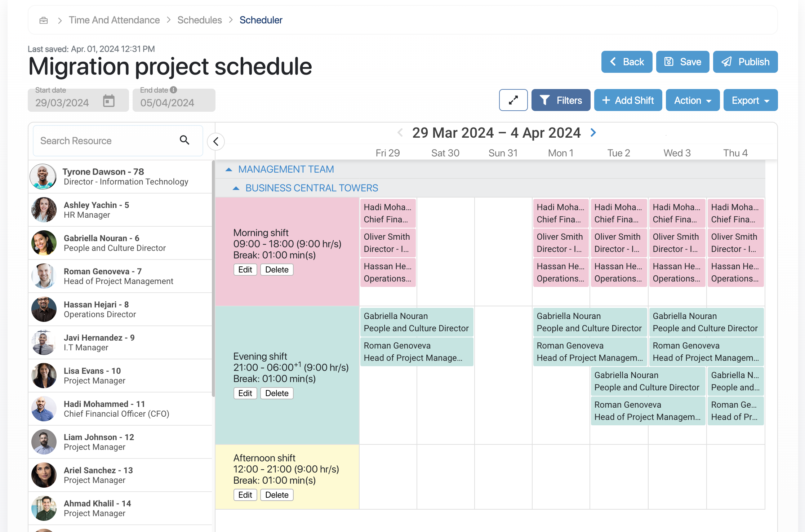Viewport: 805px width, 532px height.
Task: Click the search magnifier icon
Action: point(184,140)
